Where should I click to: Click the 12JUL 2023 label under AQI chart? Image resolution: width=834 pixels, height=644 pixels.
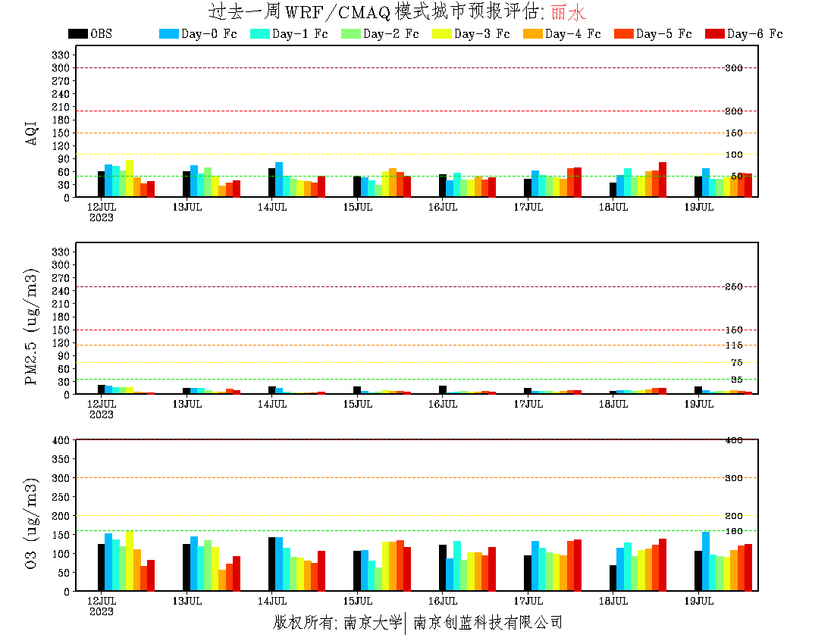(x=102, y=211)
